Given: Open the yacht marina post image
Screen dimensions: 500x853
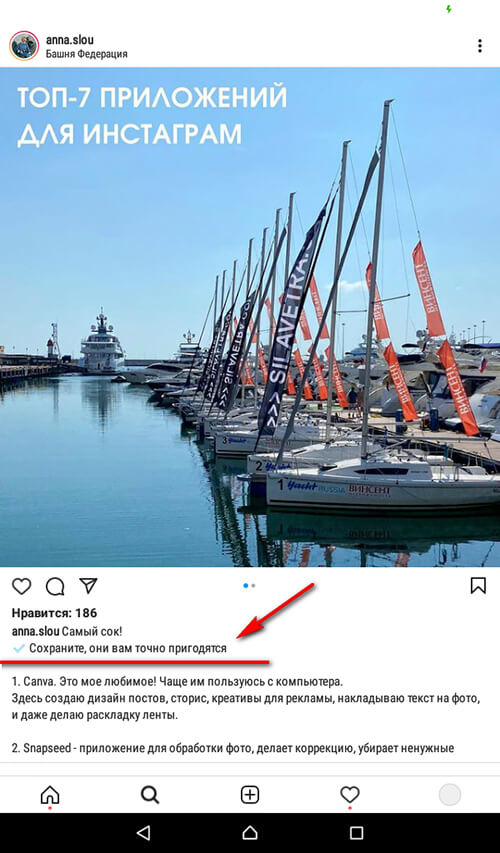Looking at the screenshot, I should tap(250, 317).
